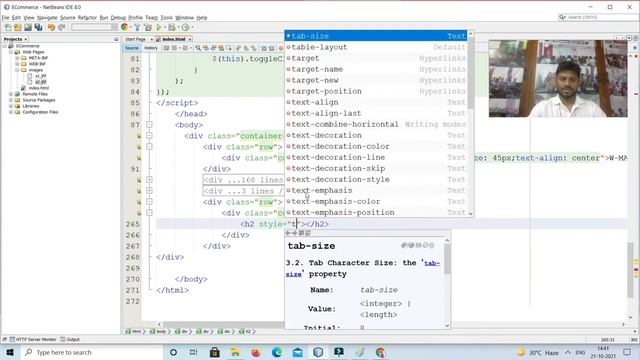
Task: Expand the WEB-INF folder node
Action: coord(17,64)
